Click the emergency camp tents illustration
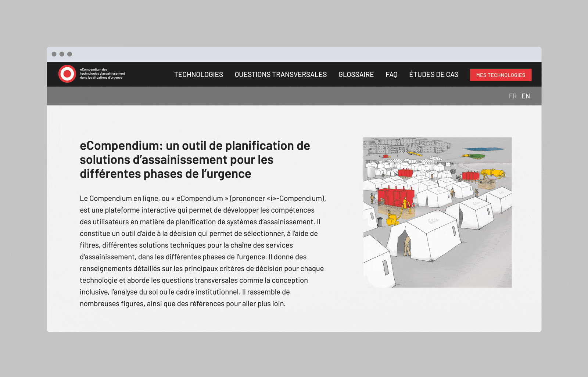 pyautogui.click(x=437, y=212)
